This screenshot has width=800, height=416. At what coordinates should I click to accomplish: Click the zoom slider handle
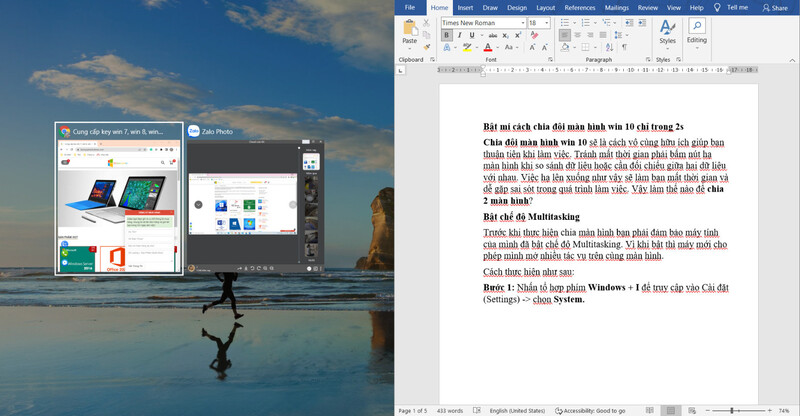pos(732,410)
